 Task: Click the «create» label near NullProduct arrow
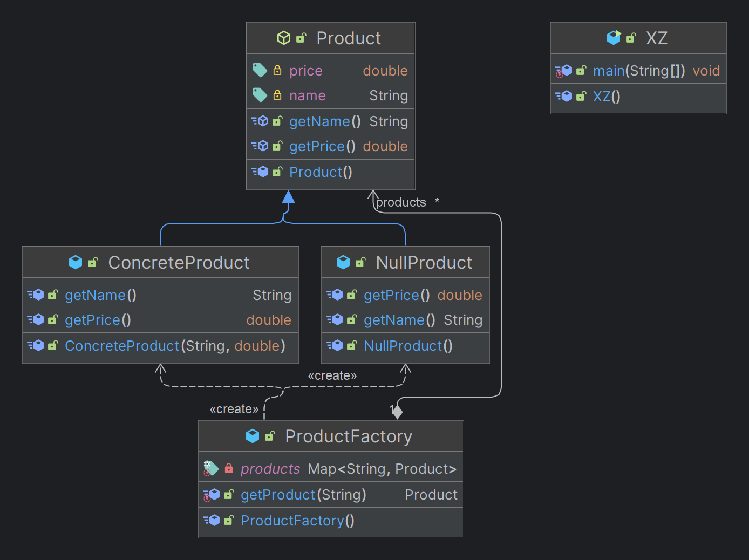332,375
